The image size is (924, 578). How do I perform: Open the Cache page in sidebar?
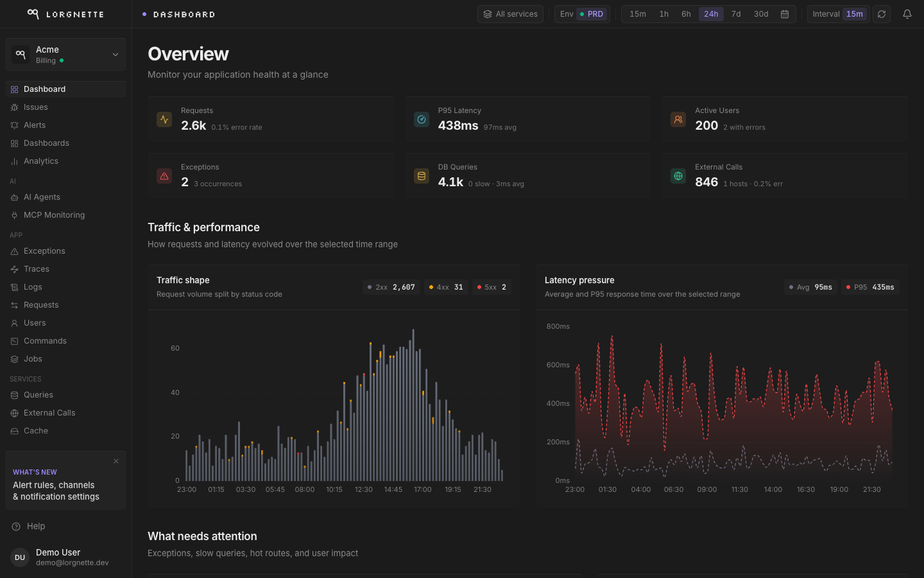65,431
